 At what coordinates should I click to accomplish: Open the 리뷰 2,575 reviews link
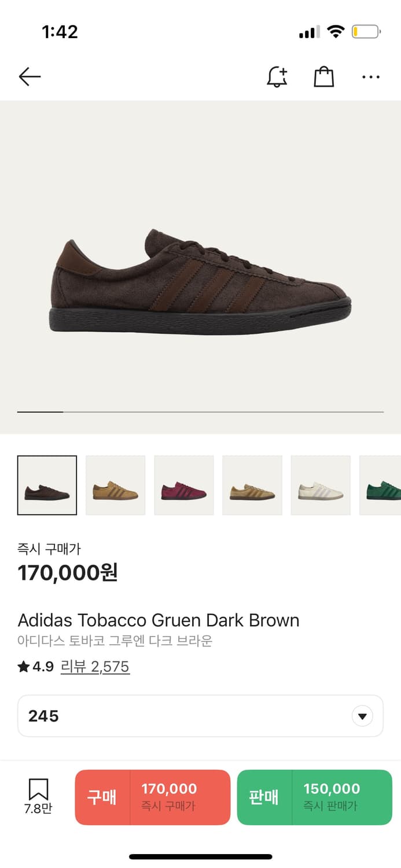click(x=95, y=667)
